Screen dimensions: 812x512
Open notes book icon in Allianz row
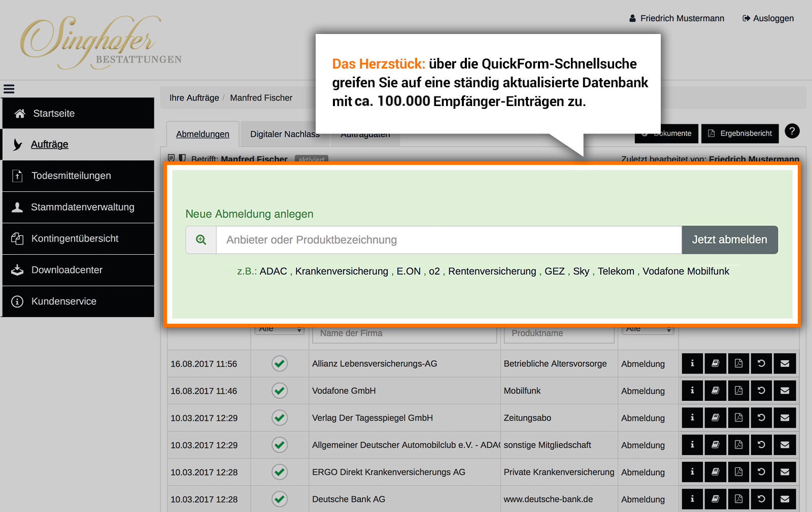pyautogui.click(x=715, y=363)
